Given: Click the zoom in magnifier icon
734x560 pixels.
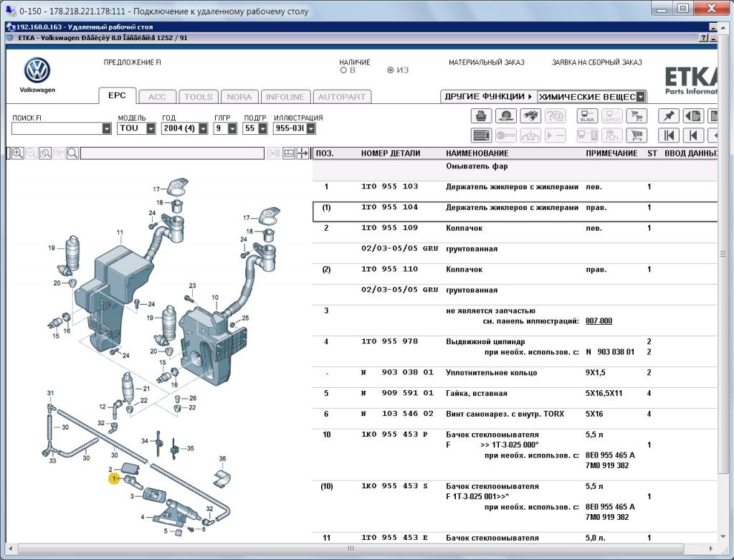Looking at the screenshot, I should pyautogui.click(x=18, y=153).
